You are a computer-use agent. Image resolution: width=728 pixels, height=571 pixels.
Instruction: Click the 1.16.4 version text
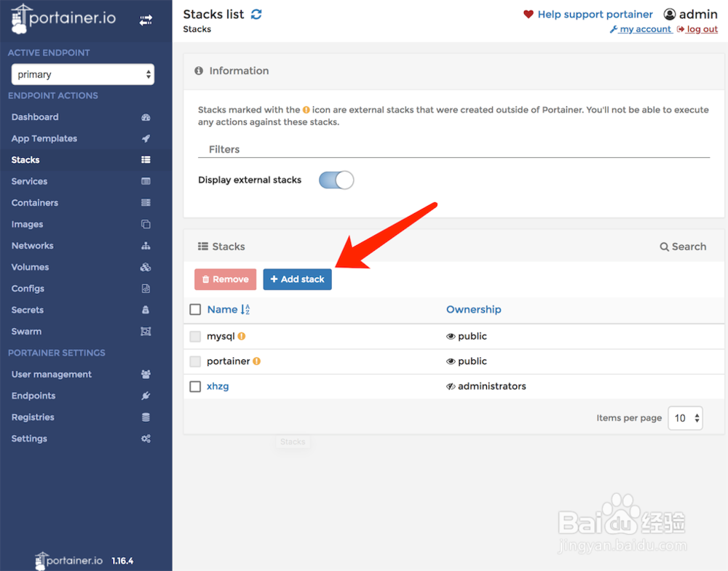click(x=122, y=561)
